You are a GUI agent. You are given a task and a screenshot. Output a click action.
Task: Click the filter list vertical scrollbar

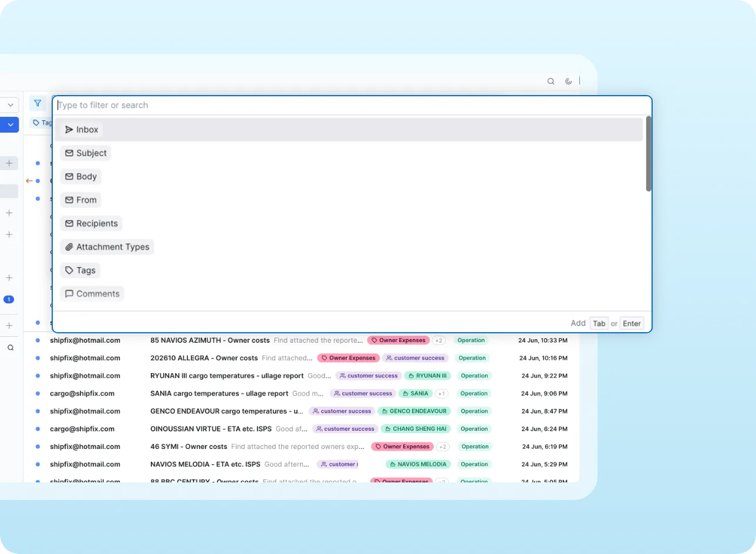649,154
